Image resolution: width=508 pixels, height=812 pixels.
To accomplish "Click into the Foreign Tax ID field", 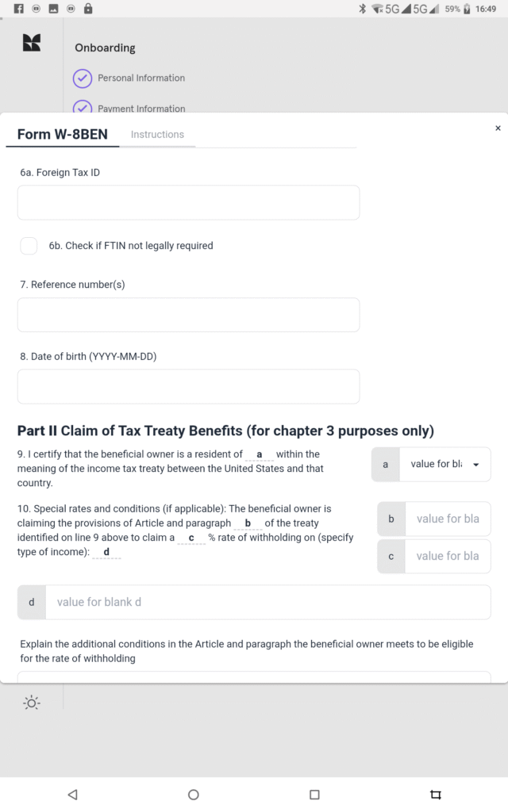I will [188, 203].
